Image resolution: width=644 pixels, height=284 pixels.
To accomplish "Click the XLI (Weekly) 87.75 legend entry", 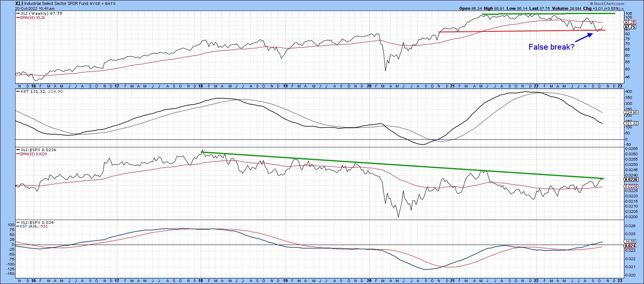I will tap(39, 14).
